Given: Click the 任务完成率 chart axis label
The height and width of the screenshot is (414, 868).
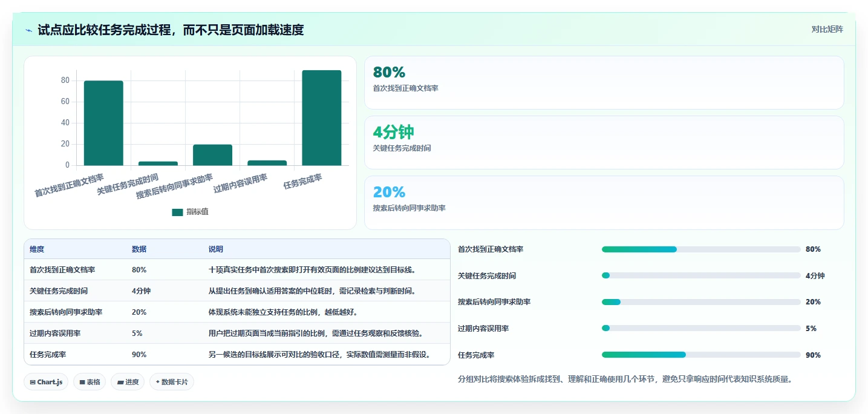Looking at the screenshot, I should click(x=303, y=182).
